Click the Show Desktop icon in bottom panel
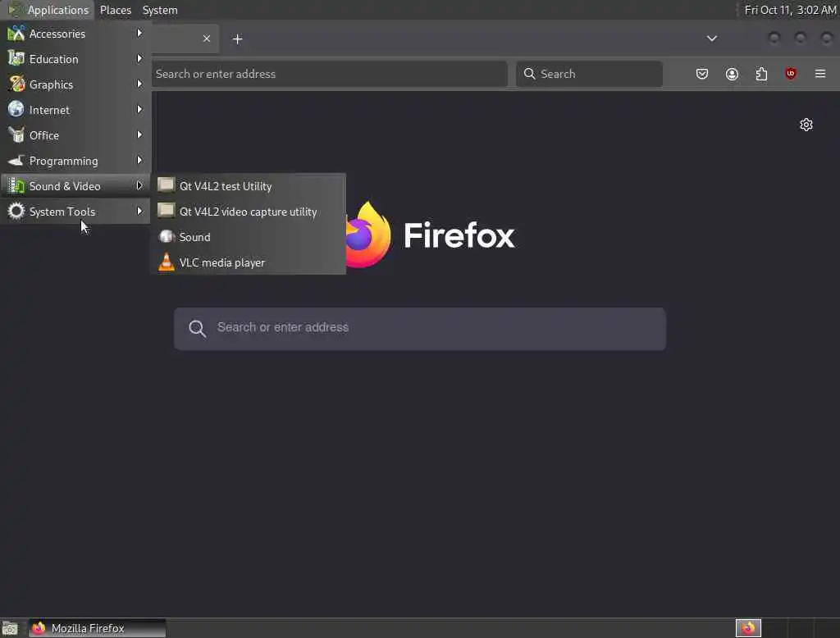Image resolution: width=840 pixels, height=638 pixels. [10, 628]
